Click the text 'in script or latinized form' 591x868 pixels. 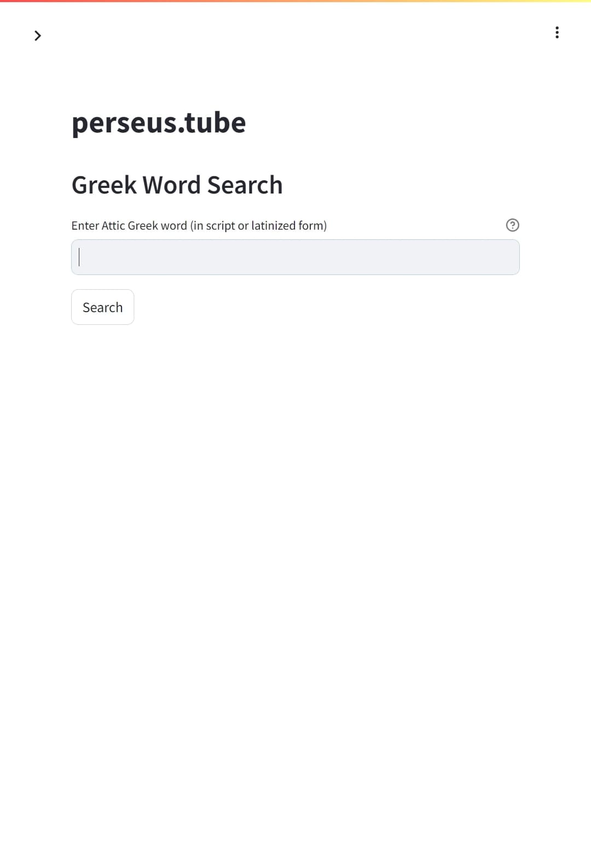point(258,226)
